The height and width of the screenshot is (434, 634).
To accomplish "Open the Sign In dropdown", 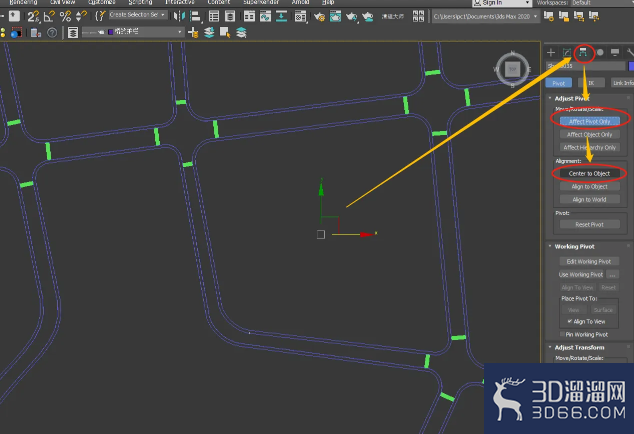I will click(501, 3).
